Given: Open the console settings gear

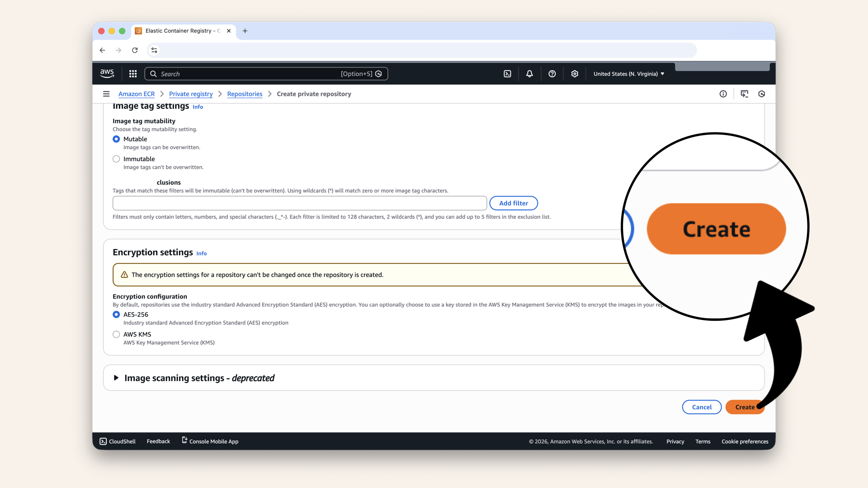Looking at the screenshot, I should click(x=575, y=74).
